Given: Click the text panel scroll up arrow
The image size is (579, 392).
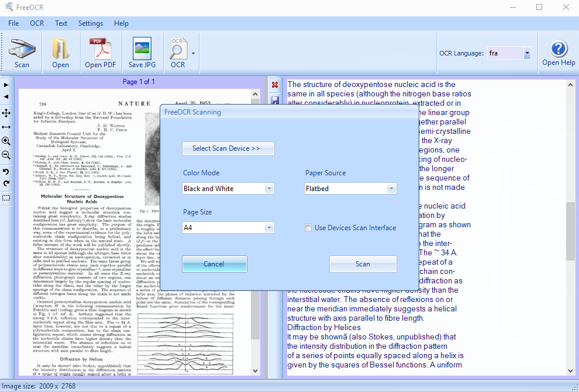Looking at the screenshot, I should [x=570, y=85].
